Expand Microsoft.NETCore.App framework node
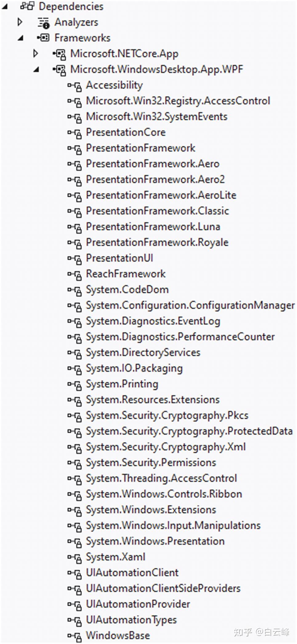The image size is (297, 644). tap(36, 54)
